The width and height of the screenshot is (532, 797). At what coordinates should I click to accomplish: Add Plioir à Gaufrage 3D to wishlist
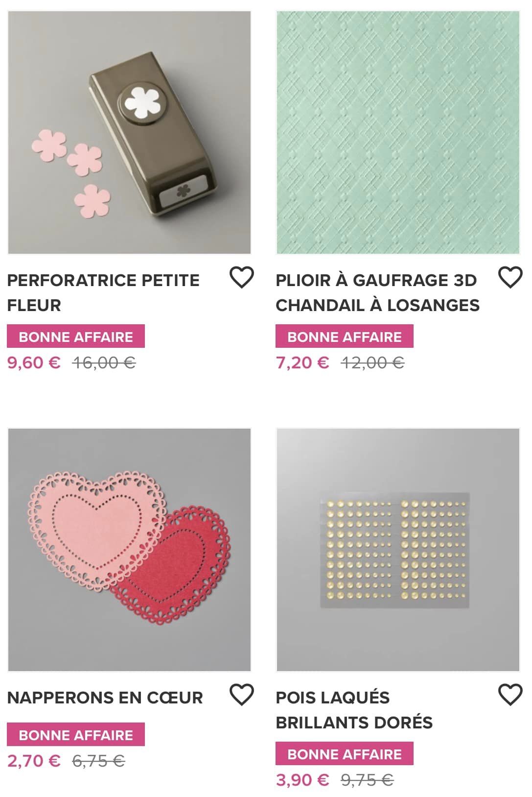[x=510, y=278]
